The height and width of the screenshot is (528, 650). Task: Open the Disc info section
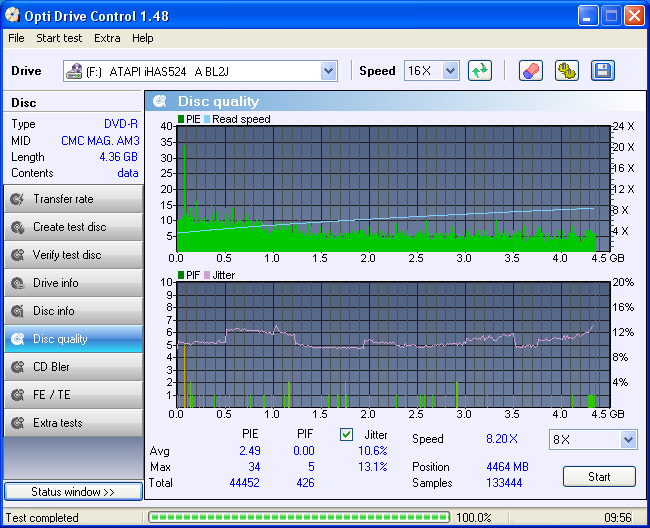[73, 311]
